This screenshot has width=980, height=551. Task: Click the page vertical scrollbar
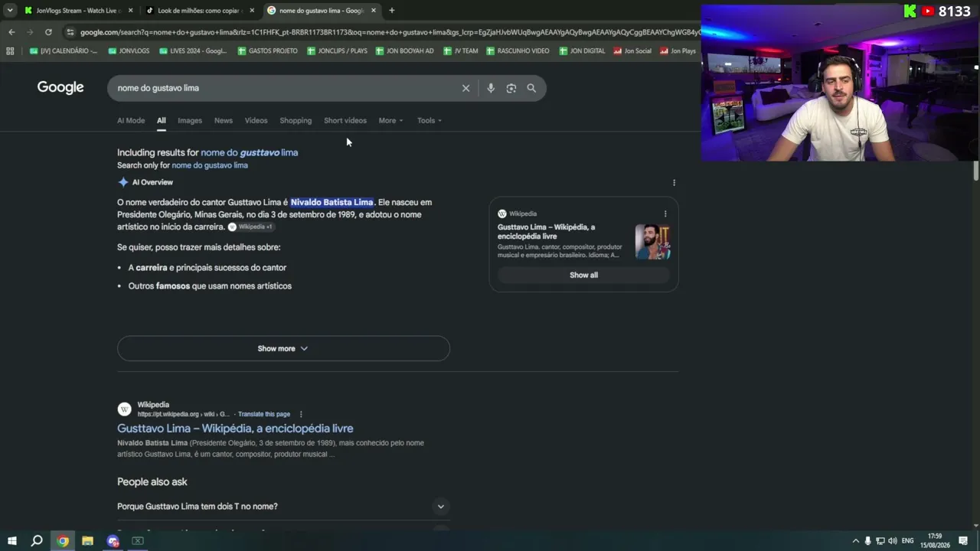point(976,170)
